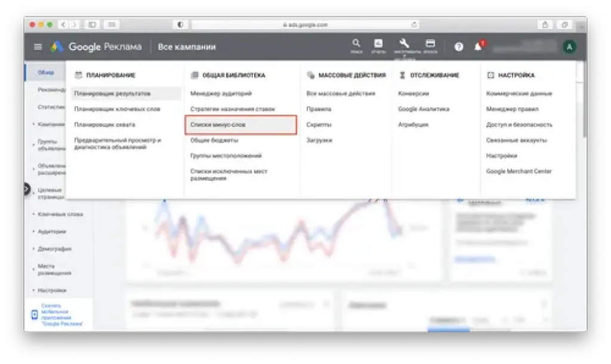Image resolution: width=611 pixels, height=364 pixels.
Task: Open Стратегии назначения ставок
Action: (233, 109)
